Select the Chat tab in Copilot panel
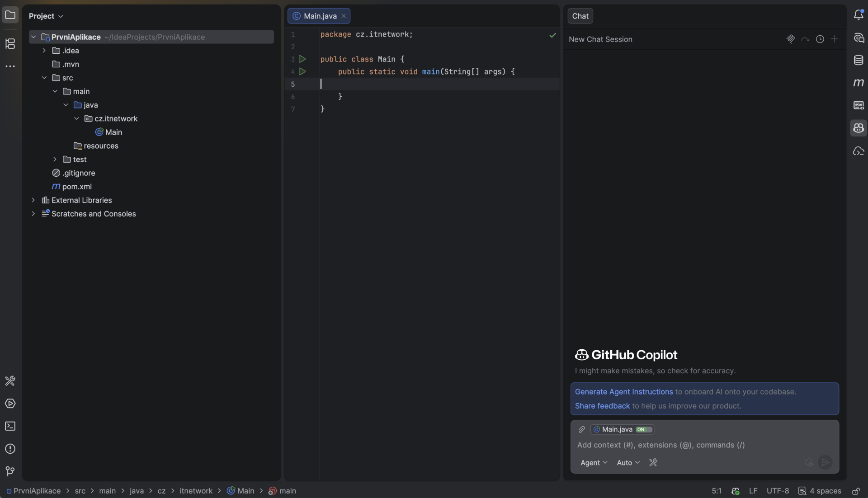Screen dimensions: 868x498 (x=580, y=16)
